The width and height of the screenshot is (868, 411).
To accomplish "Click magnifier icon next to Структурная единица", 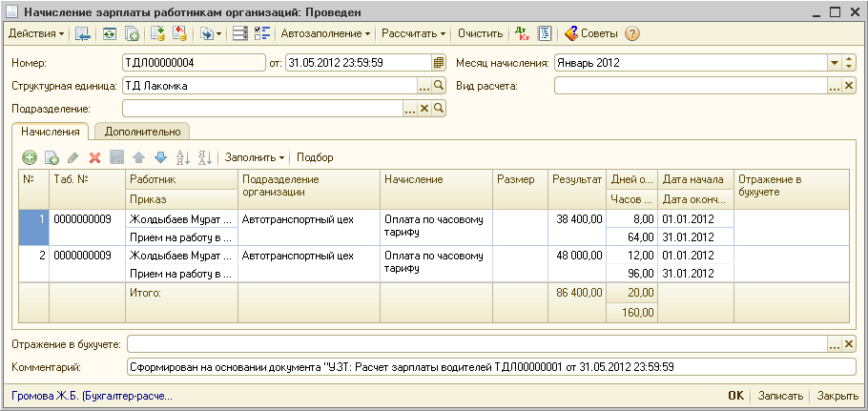I will point(440,86).
